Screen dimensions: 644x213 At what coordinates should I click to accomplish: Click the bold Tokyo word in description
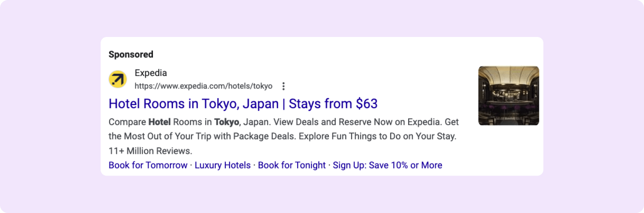click(226, 122)
